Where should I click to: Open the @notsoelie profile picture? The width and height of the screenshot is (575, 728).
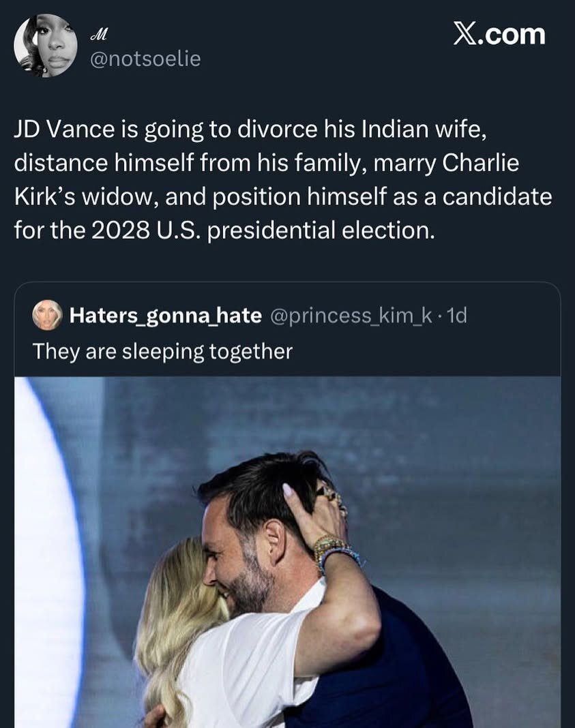click(x=46, y=46)
